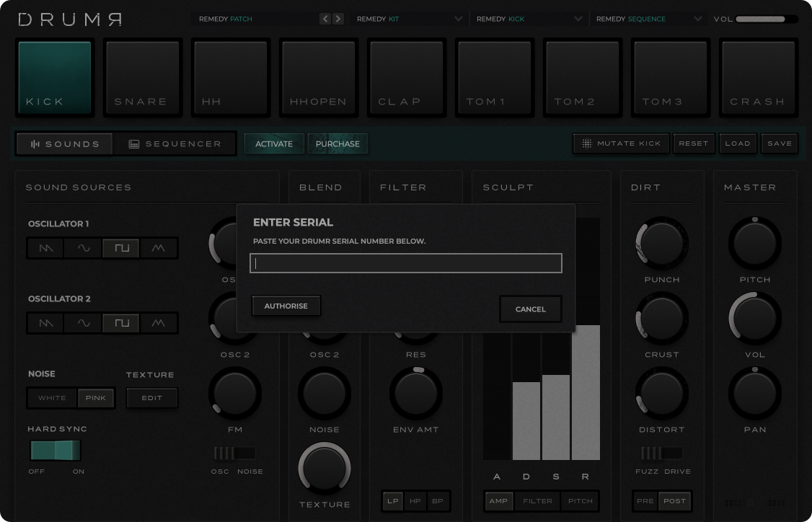Select Pink noise type
This screenshot has height=522, width=812.
(x=96, y=398)
